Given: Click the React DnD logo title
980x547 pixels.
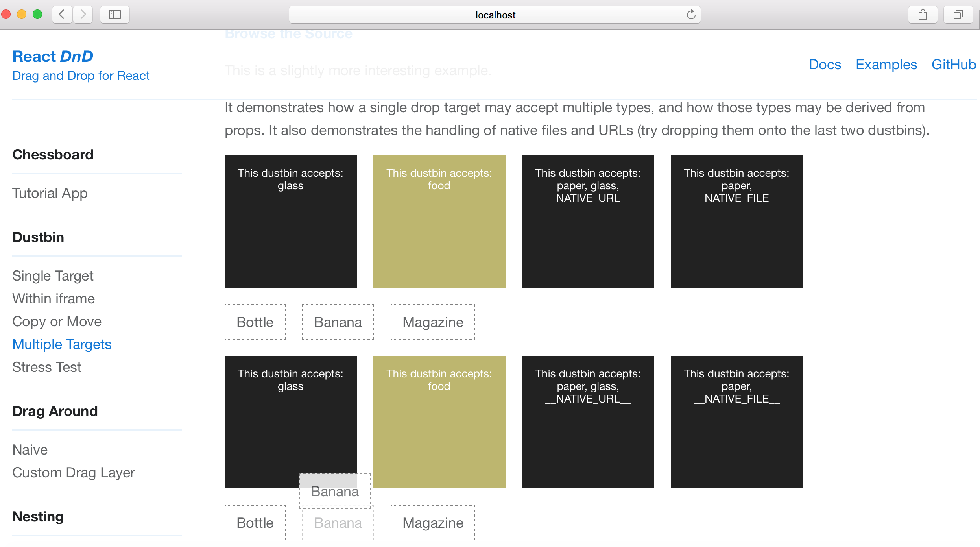Looking at the screenshot, I should click(x=53, y=56).
